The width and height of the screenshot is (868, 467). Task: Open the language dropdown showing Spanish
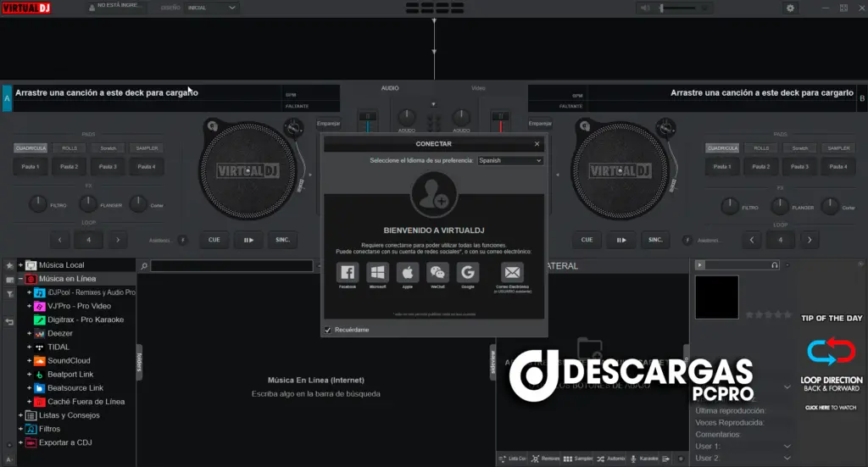pos(509,159)
